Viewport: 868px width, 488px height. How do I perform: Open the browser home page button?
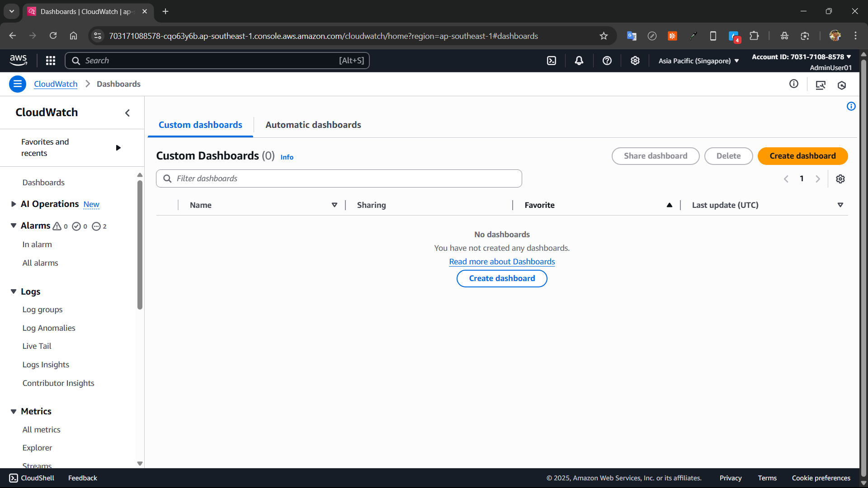click(73, 36)
